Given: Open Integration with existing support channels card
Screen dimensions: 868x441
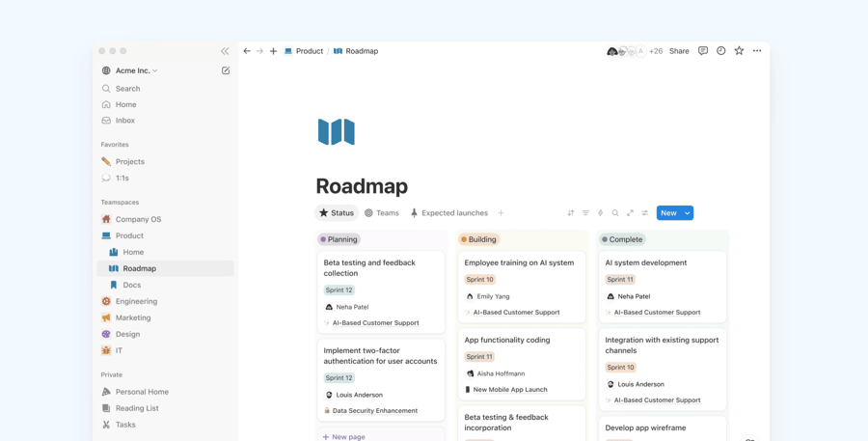Looking at the screenshot, I should coord(663,370).
